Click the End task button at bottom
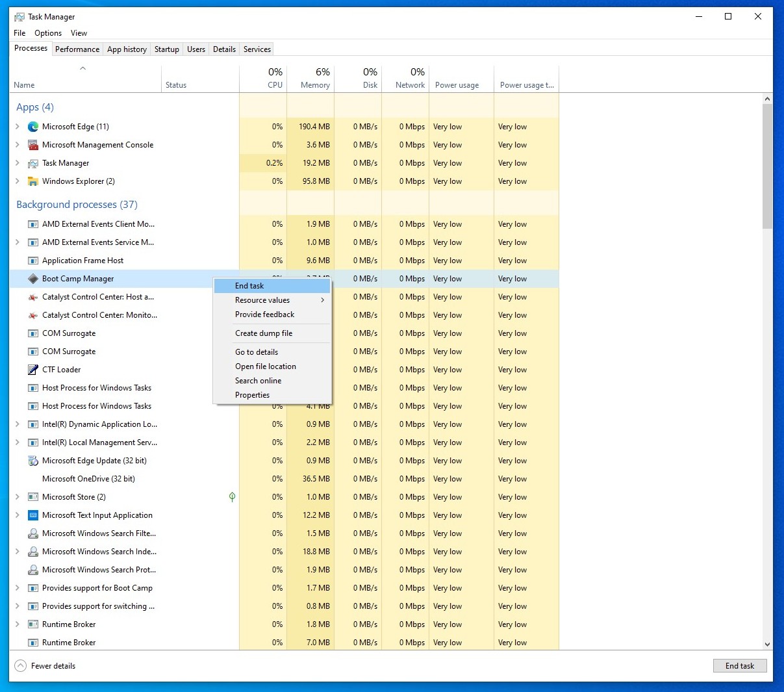 coord(740,666)
